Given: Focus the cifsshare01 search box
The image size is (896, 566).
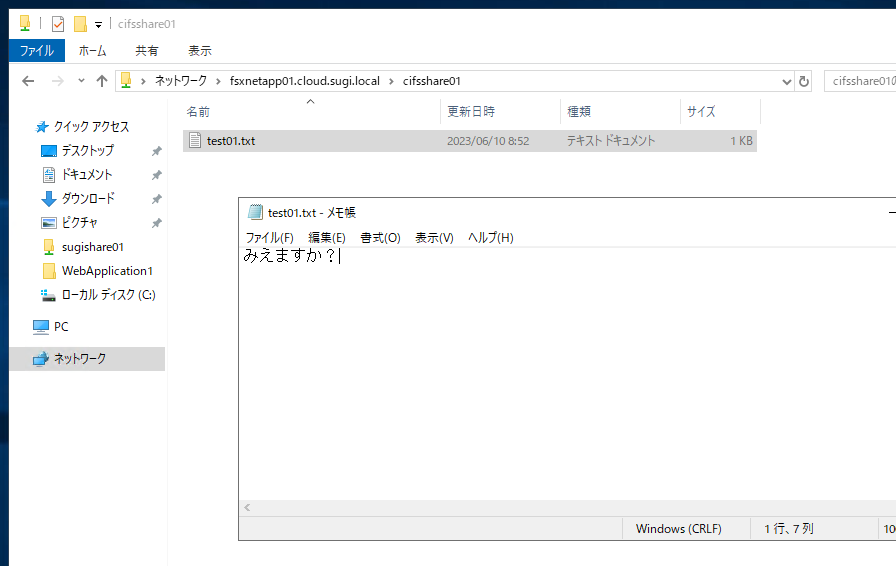Looking at the screenshot, I should 860,81.
